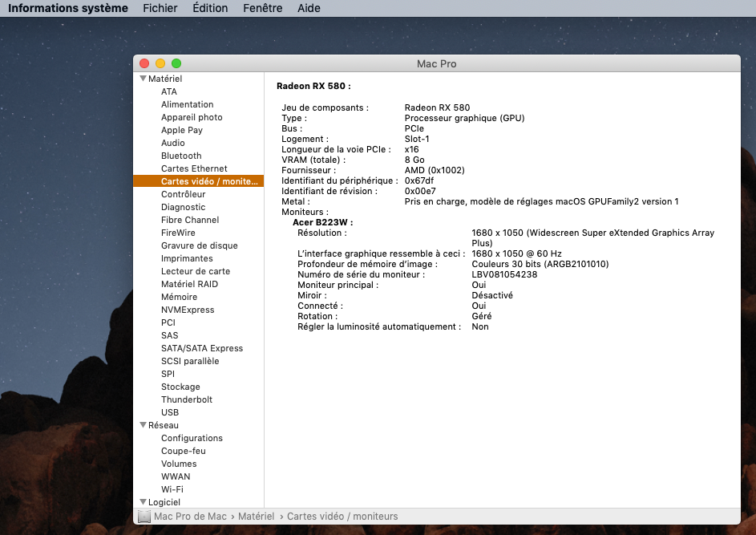Open the Fenêtre menu

coord(263,8)
